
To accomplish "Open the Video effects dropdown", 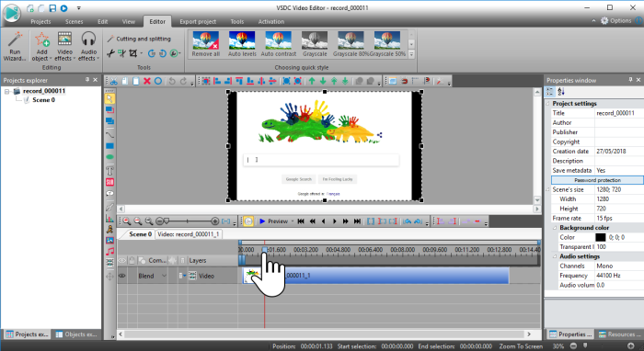I will point(64,46).
